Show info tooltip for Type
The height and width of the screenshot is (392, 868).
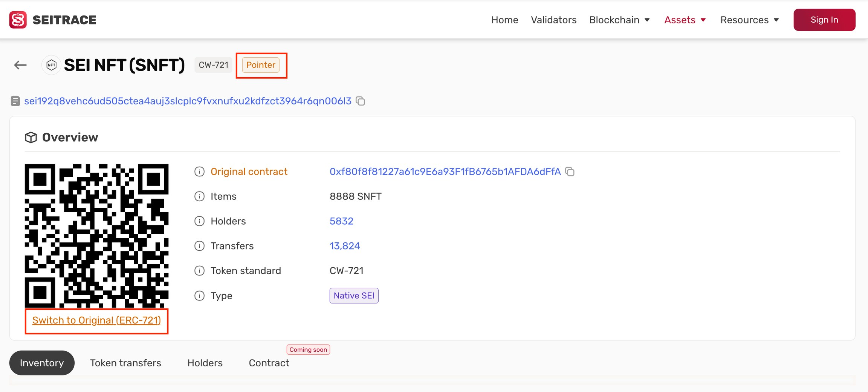[199, 296]
